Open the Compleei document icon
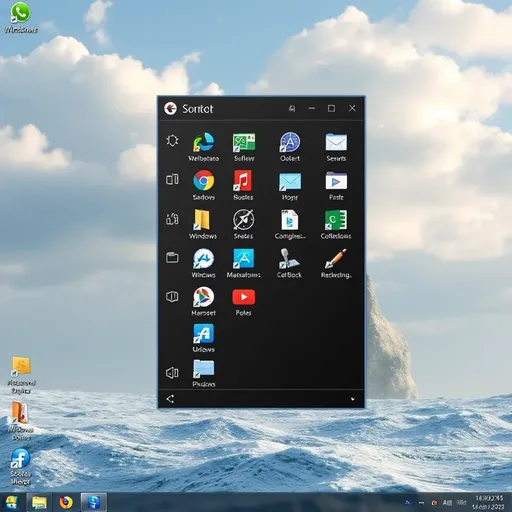The height and width of the screenshot is (512, 512). [x=289, y=220]
